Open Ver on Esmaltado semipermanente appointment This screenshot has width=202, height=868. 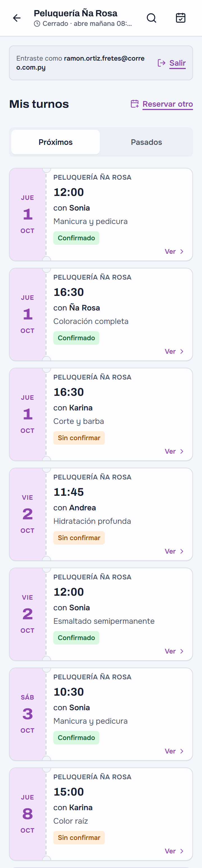point(174,651)
